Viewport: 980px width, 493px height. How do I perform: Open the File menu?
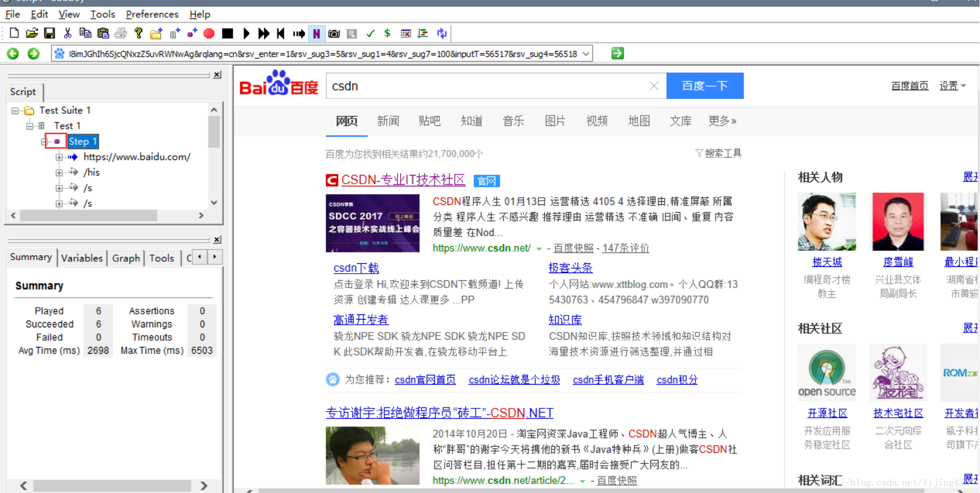(12, 14)
